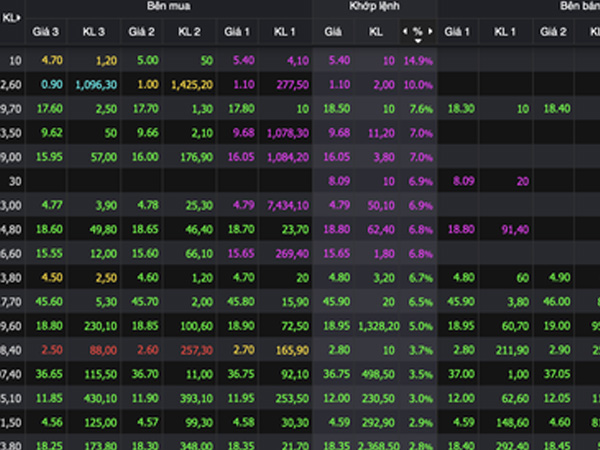Click the sort-down triangle under the % header

pos(417,41)
